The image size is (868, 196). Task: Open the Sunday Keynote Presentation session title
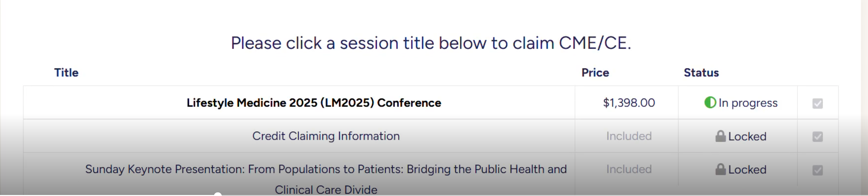coord(326,169)
